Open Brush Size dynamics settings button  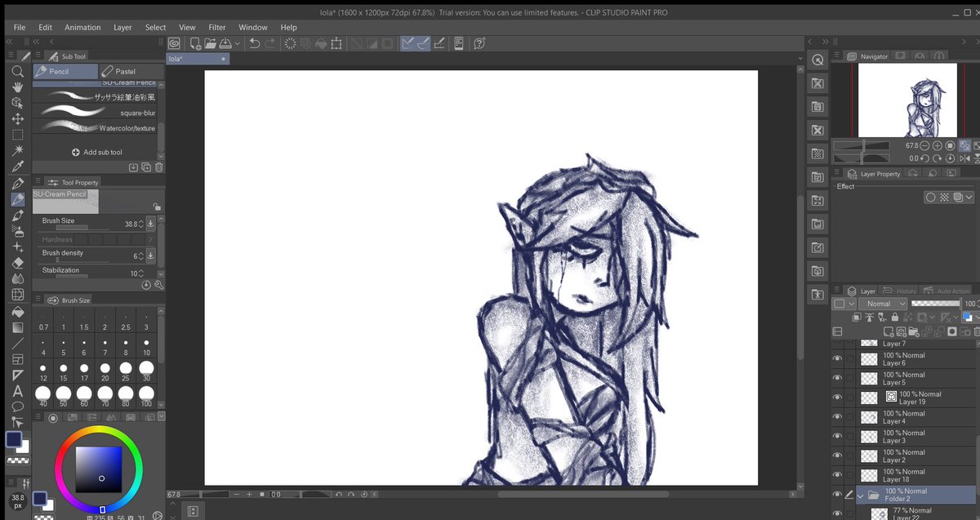150,224
